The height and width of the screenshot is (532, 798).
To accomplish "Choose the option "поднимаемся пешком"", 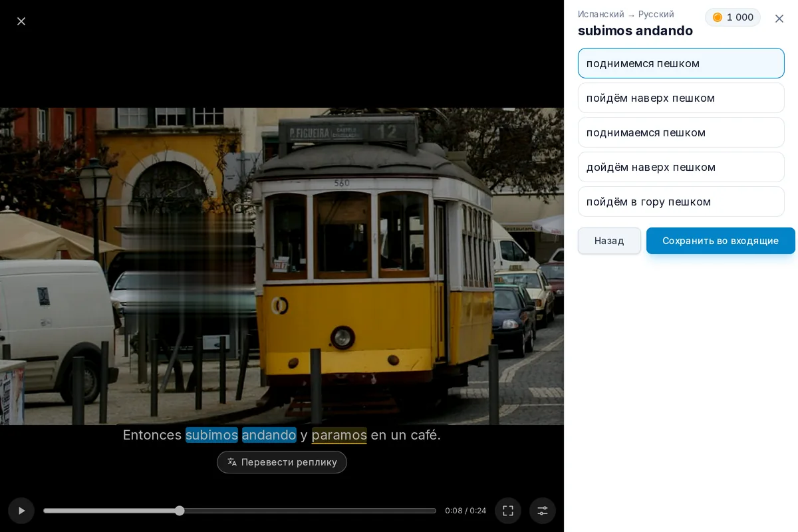I will pyautogui.click(x=681, y=132).
